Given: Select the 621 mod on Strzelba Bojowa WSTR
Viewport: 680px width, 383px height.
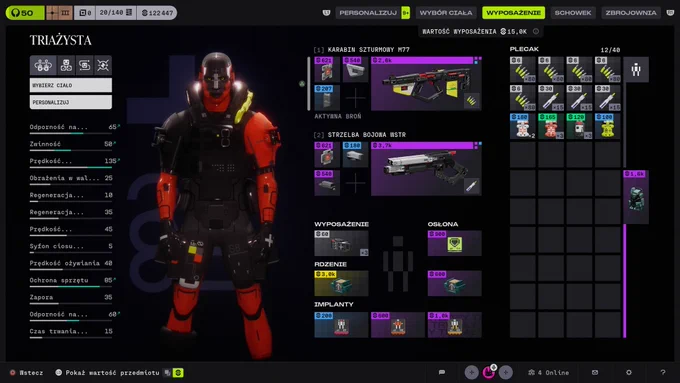Looking at the screenshot, I should pyautogui.click(x=327, y=154).
